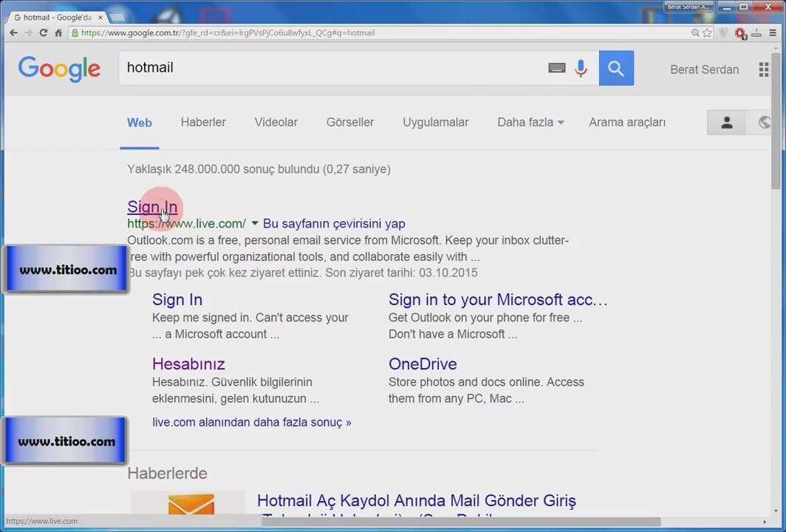
Task: Switch to the Videolar tab
Action: (x=276, y=123)
